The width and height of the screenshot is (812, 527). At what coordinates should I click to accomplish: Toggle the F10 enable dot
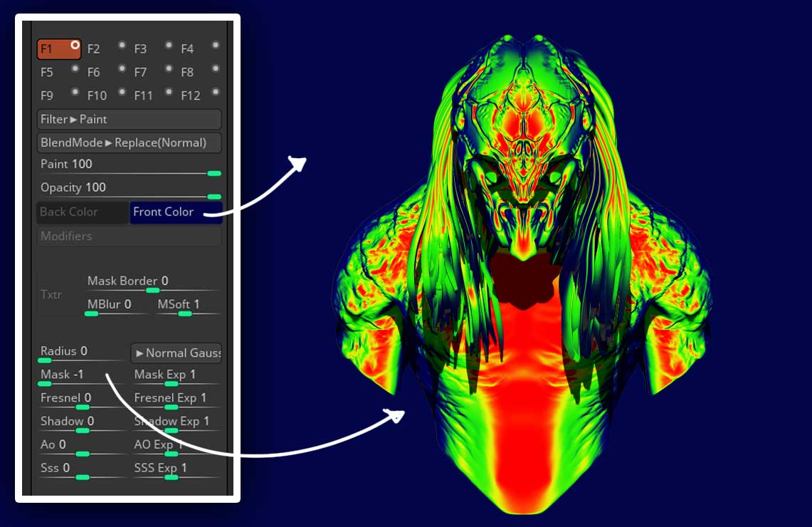pos(122,92)
